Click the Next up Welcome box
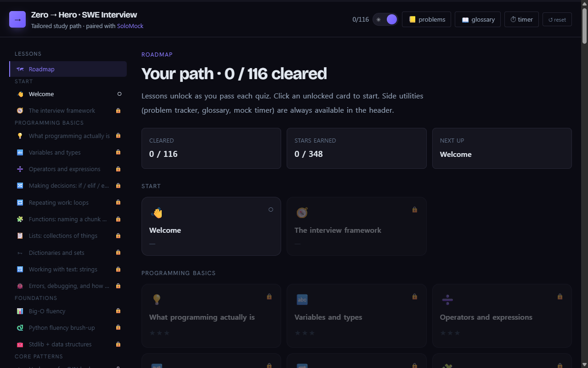 (x=502, y=148)
